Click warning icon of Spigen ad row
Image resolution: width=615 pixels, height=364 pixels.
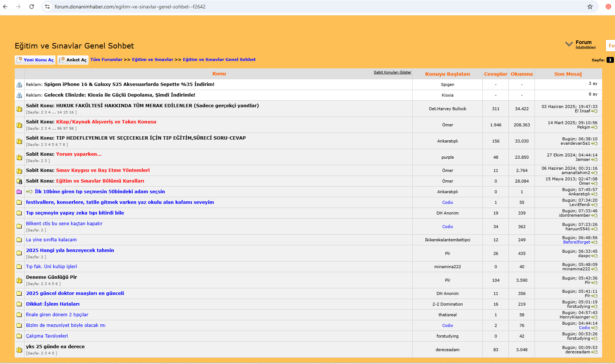click(x=19, y=84)
